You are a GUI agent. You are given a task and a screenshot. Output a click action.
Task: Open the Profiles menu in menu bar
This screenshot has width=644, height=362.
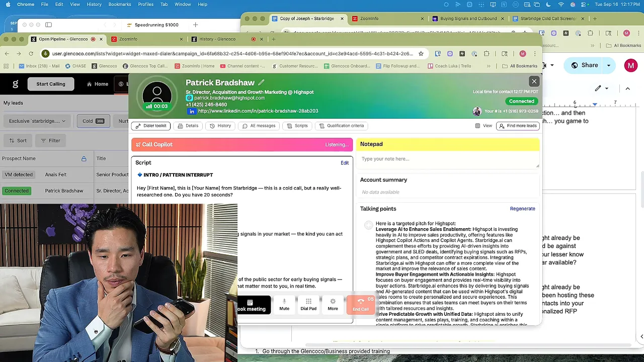pos(145,5)
